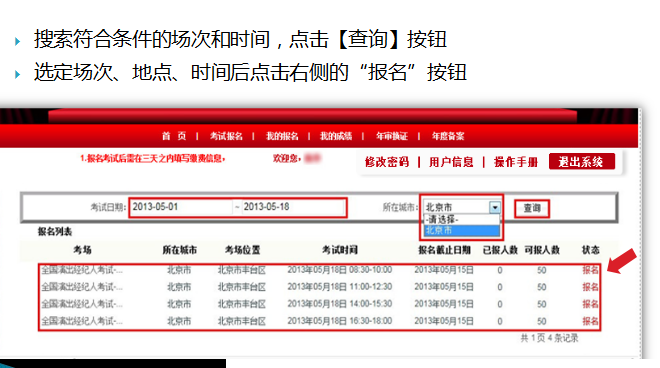Image resolution: width=660 pixels, height=368 pixels.
Task: Select 年审换证 navigation item
Action: 391,136
